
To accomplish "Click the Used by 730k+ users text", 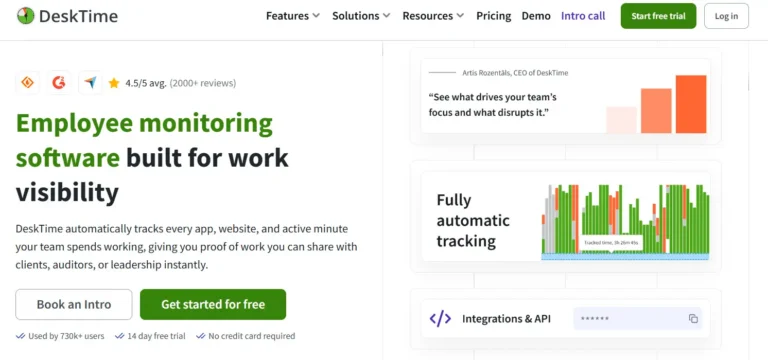I will click(66, 336).
